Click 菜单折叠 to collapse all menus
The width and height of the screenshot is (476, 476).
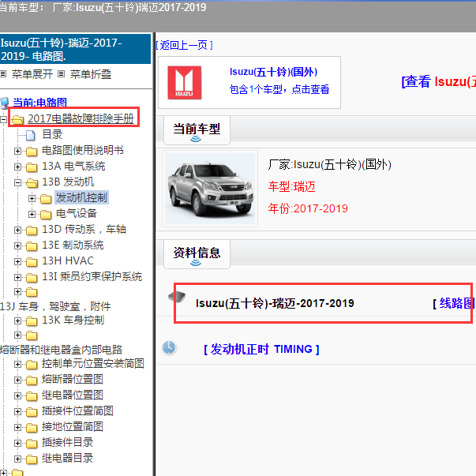(91, 74)
